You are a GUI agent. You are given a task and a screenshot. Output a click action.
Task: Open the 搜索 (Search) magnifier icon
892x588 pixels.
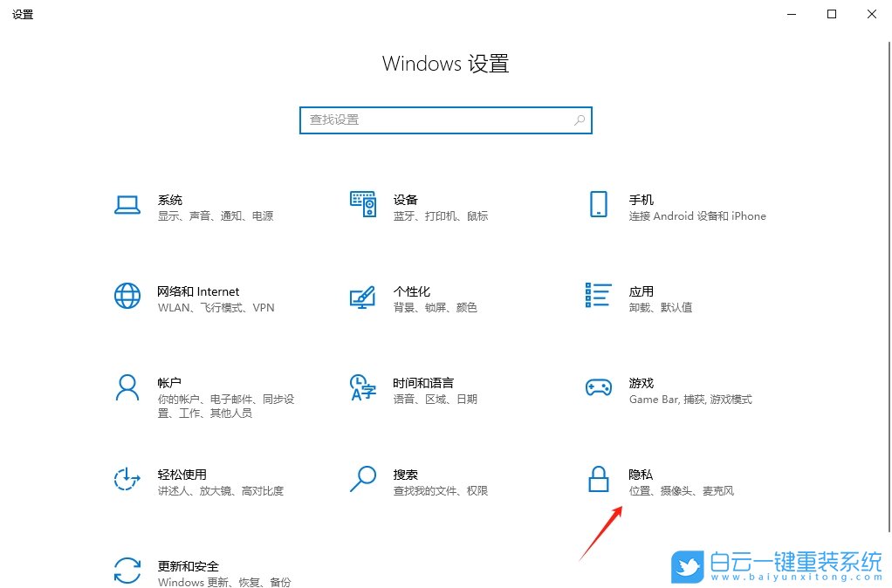[363, 481]
